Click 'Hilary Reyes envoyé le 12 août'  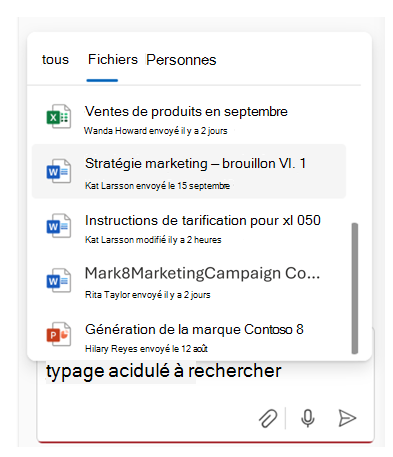(x=146, y=349)
